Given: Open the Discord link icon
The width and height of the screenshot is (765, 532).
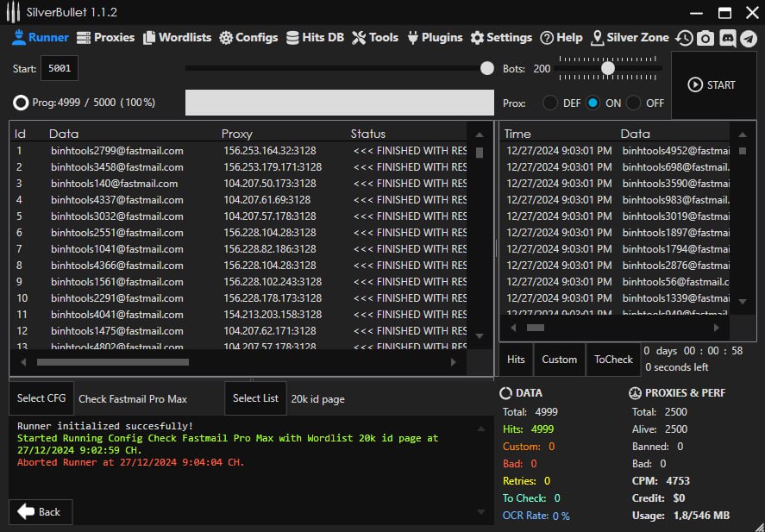Looking at the screenshot, I should pyautogui.click(x=727, y=38).
